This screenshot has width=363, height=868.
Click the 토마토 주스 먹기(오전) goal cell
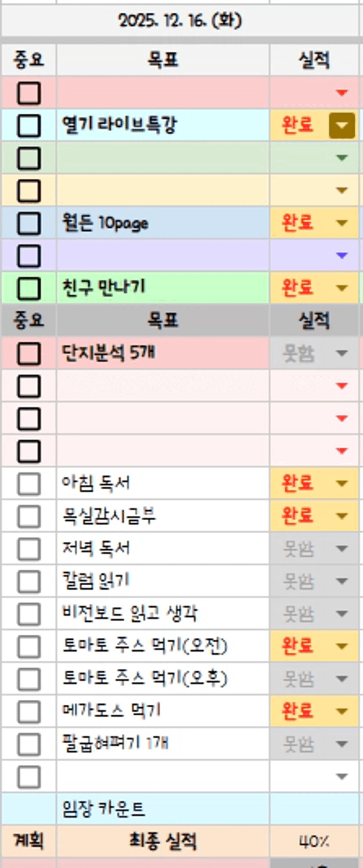[x=162, y=646]
